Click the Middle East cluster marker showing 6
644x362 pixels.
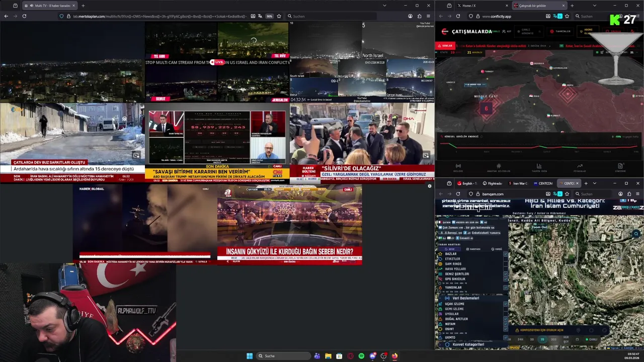[486, 109]
